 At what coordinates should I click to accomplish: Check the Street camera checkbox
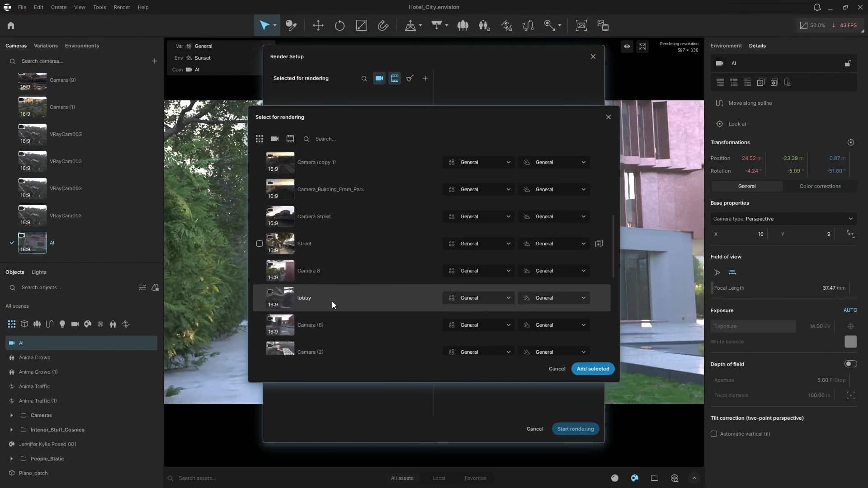click(x=259, y=244)
